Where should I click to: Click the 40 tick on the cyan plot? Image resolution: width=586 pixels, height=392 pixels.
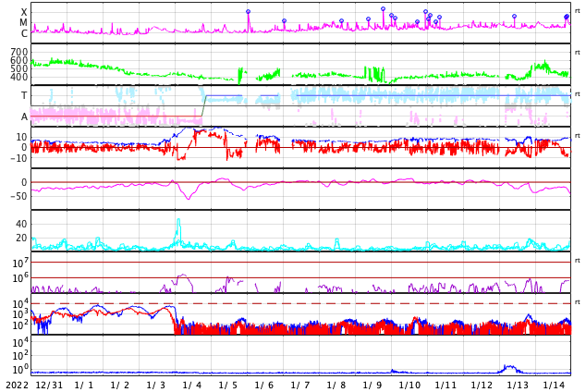point(21,225)
